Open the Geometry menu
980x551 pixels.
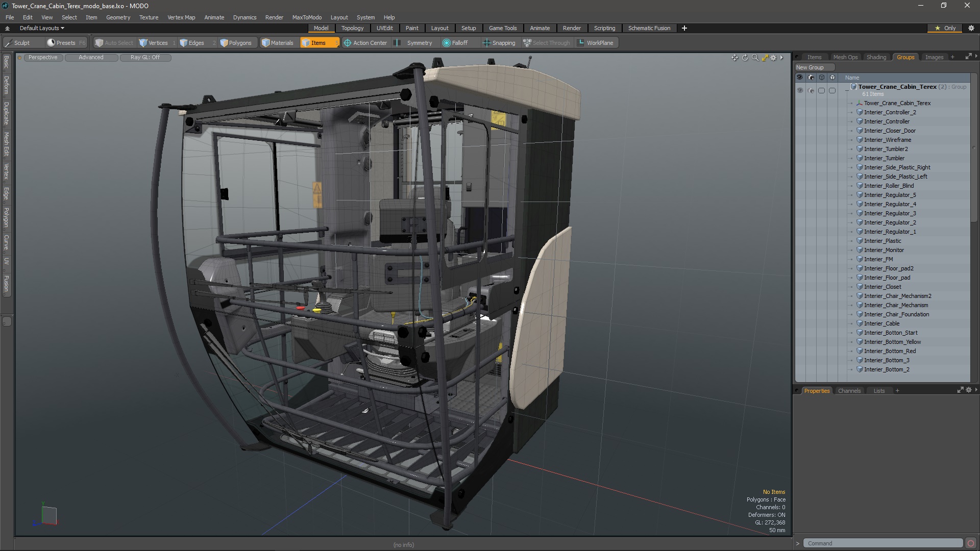pos(118,17)
